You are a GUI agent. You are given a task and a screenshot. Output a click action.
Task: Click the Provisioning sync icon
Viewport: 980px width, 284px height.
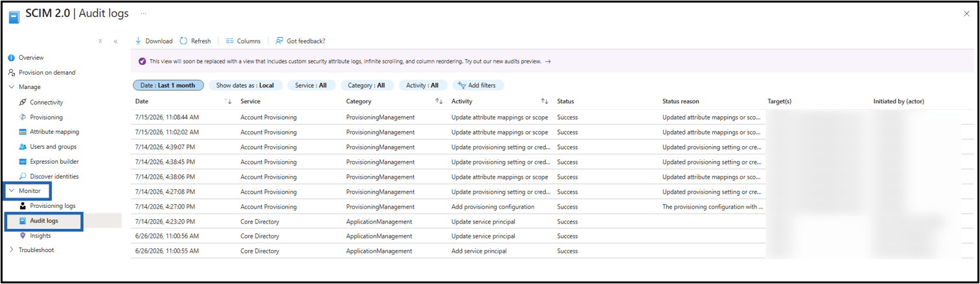click(x=23, y=117)
